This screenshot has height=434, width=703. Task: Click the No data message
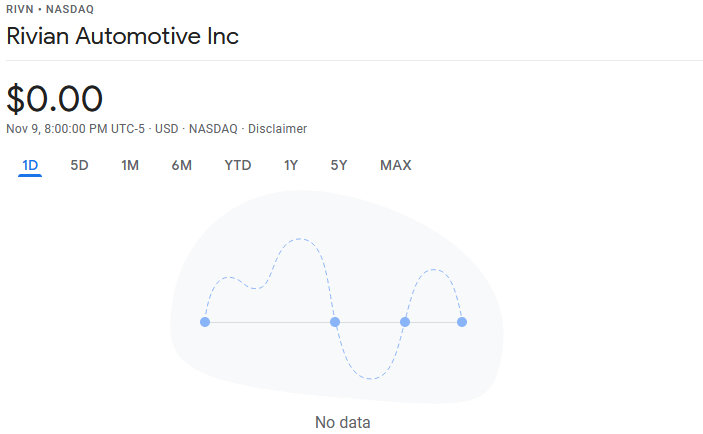click(x=342, y=422)
